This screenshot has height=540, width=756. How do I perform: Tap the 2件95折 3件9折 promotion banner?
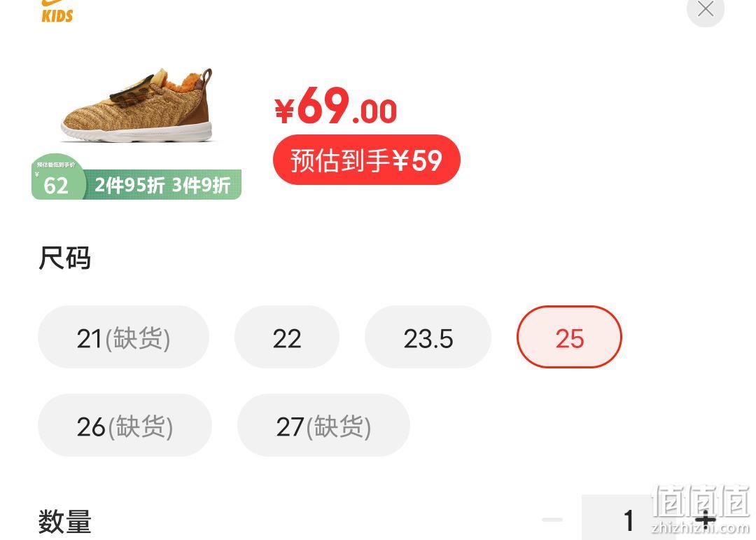pyautogui.click(x=162, y=185)
